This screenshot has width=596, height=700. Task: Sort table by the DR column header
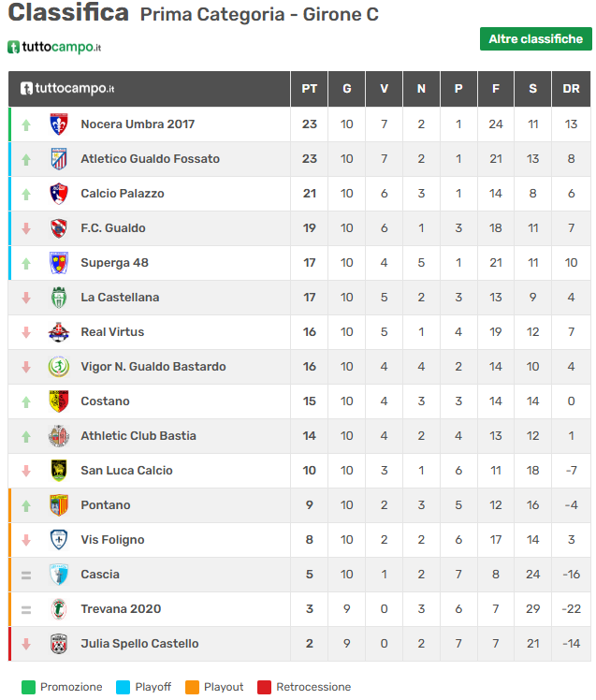pos(571,89)
